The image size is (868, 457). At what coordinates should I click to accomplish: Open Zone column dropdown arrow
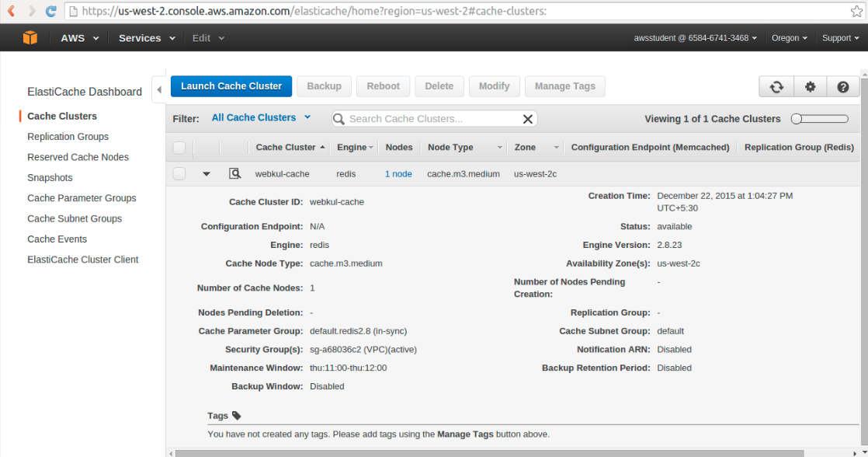tap(556, 148)
